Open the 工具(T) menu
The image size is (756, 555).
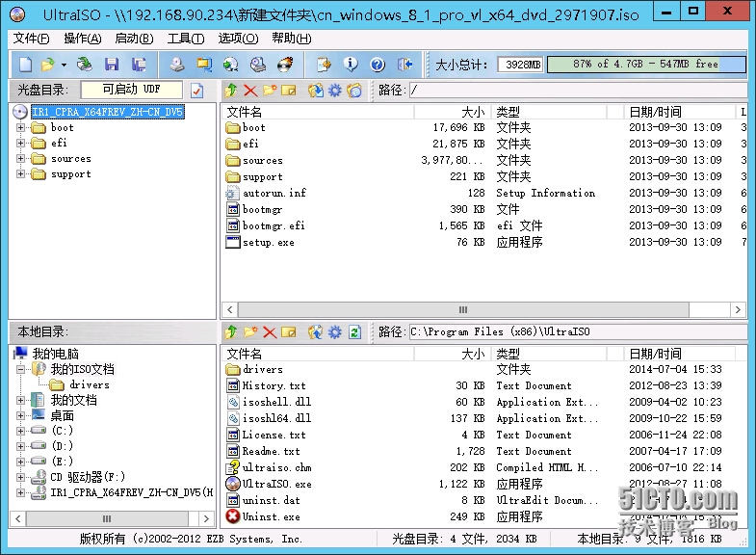186,39
